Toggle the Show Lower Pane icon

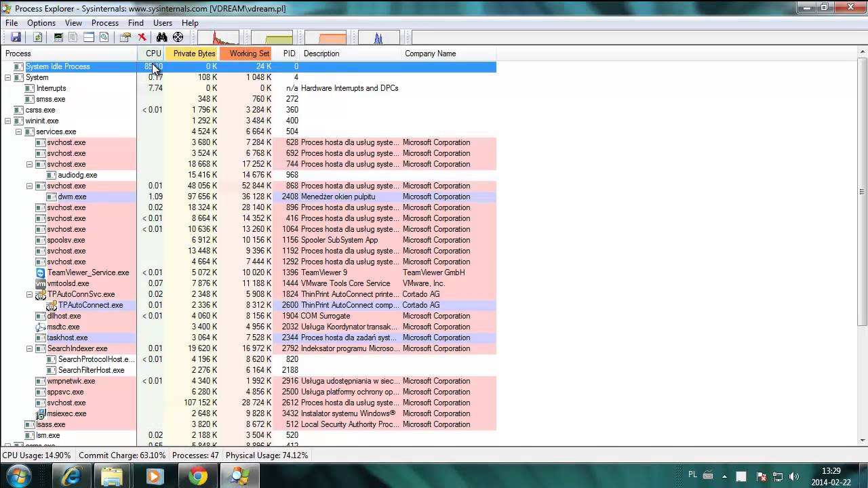(x=89, y=37)
